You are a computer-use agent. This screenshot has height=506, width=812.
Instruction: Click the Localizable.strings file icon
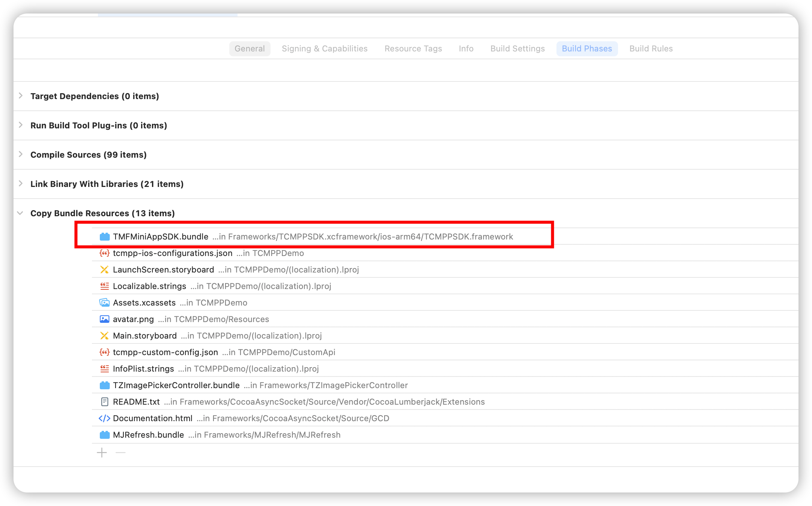(x=104, y=286)
